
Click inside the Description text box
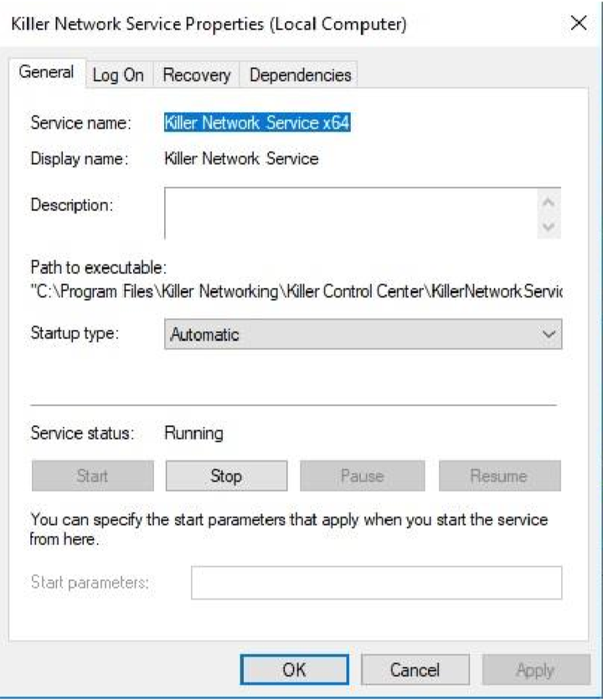coord(348,213)
